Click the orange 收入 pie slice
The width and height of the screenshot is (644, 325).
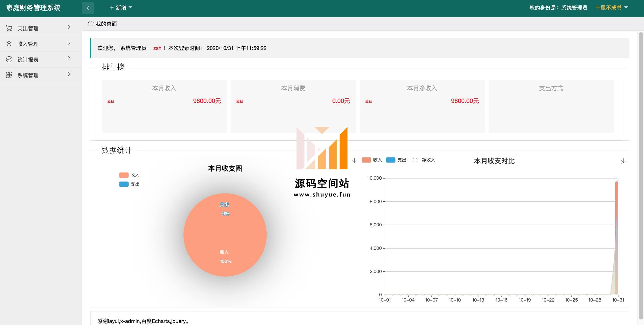[x=225, y=235]
